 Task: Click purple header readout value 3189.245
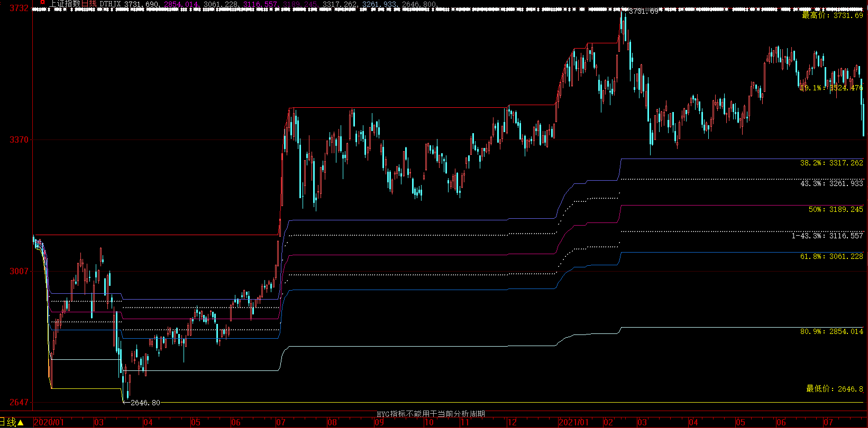tap(300, 4)
